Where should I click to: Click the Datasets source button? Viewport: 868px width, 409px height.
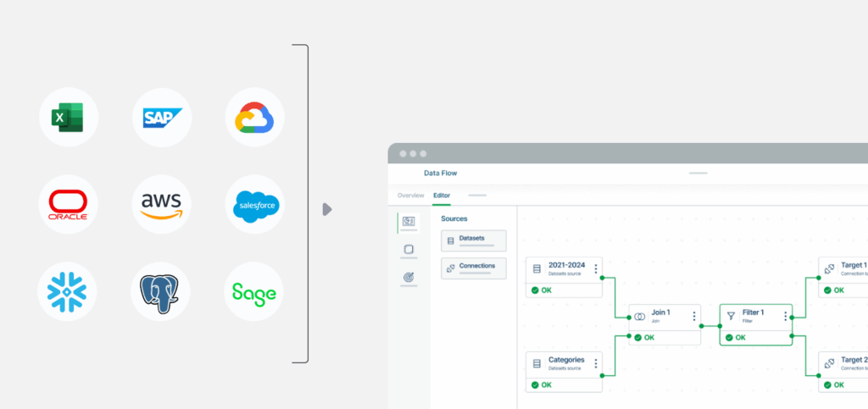pos(473,240)
